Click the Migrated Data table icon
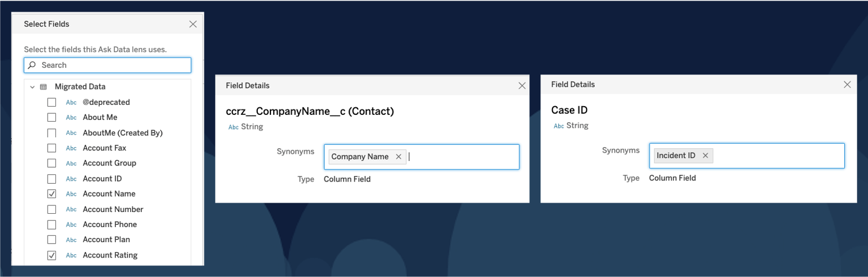This screenshot has height=277, width=868. click(43, 87)
